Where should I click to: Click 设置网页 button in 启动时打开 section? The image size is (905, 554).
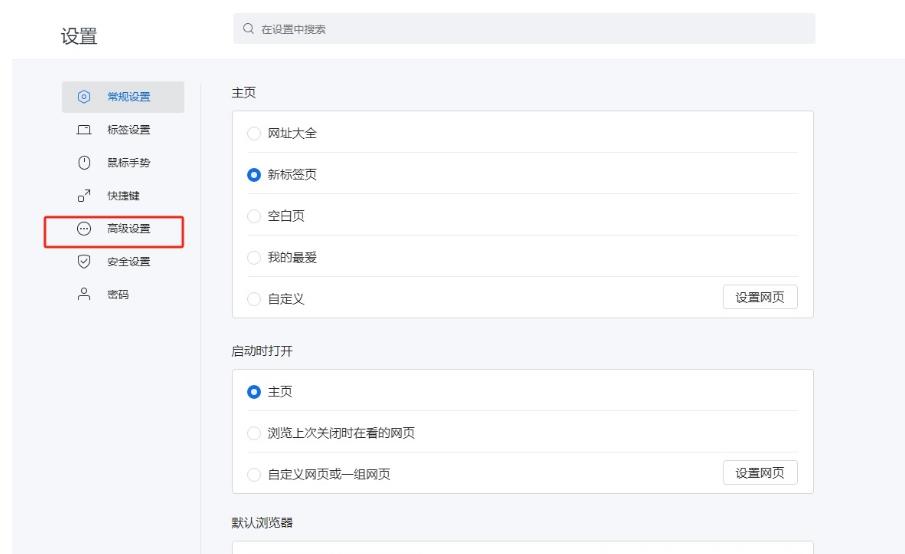point(760,473)
